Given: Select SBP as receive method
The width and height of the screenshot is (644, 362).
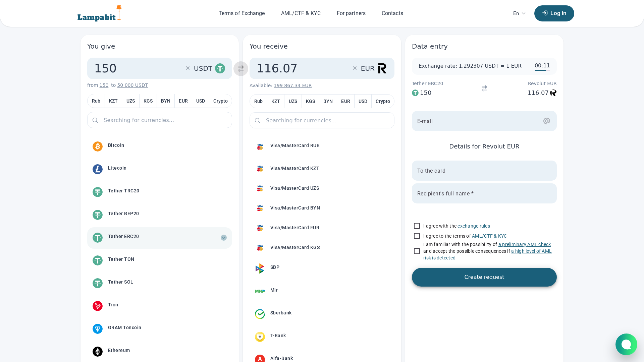Looking at the screenshot, I should coord(322,268).
